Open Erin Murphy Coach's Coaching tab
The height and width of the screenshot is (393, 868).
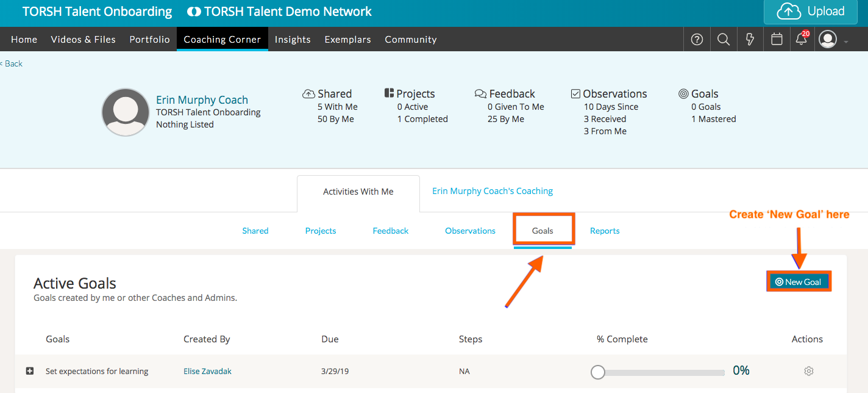(493, 191)
